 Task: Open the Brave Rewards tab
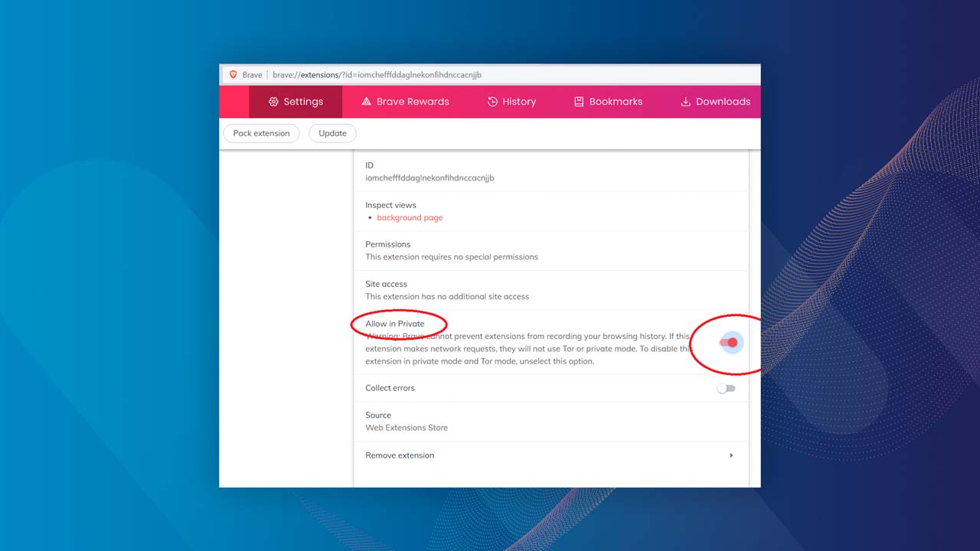(405, 102)
